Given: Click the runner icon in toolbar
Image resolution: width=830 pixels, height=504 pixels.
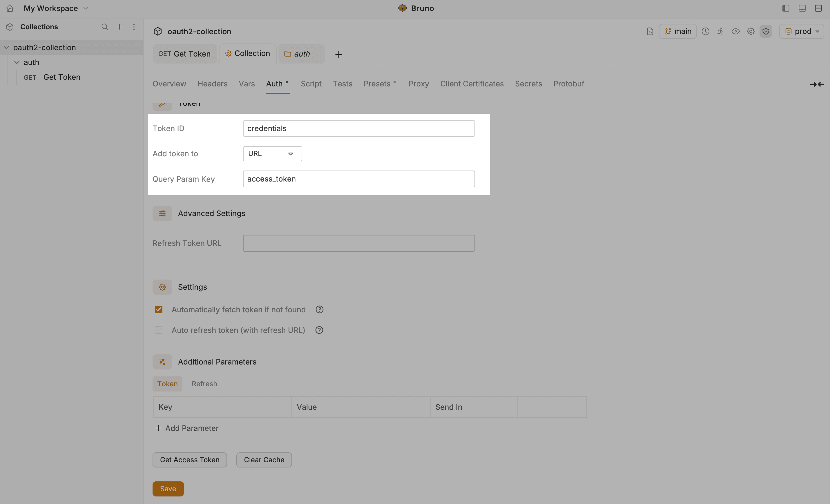Looking at the screenshot, I should (720, 31).
